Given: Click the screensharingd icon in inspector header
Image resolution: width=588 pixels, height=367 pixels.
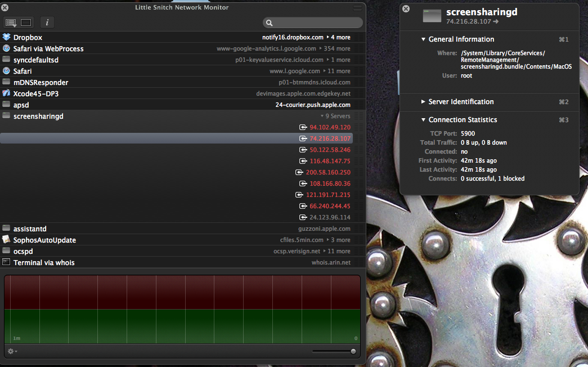Looking at the screenshot, I should (432, 16).
